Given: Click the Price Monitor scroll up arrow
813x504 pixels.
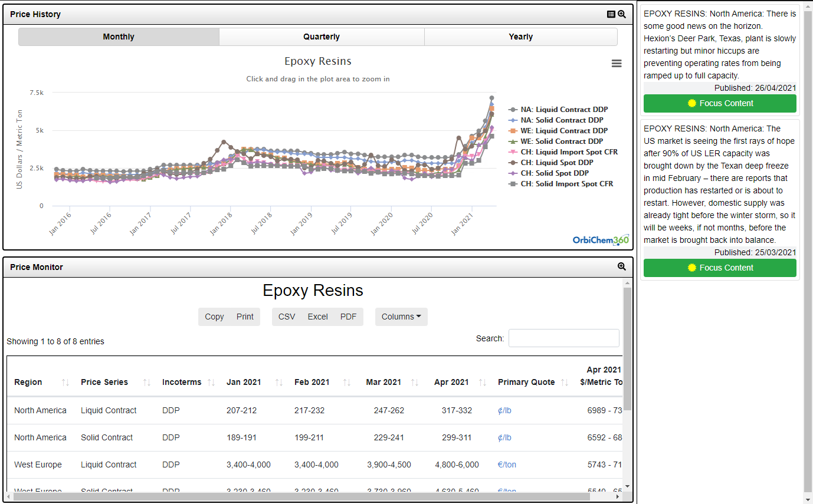Looking at the screenshot, I should (x=627, y=283).
